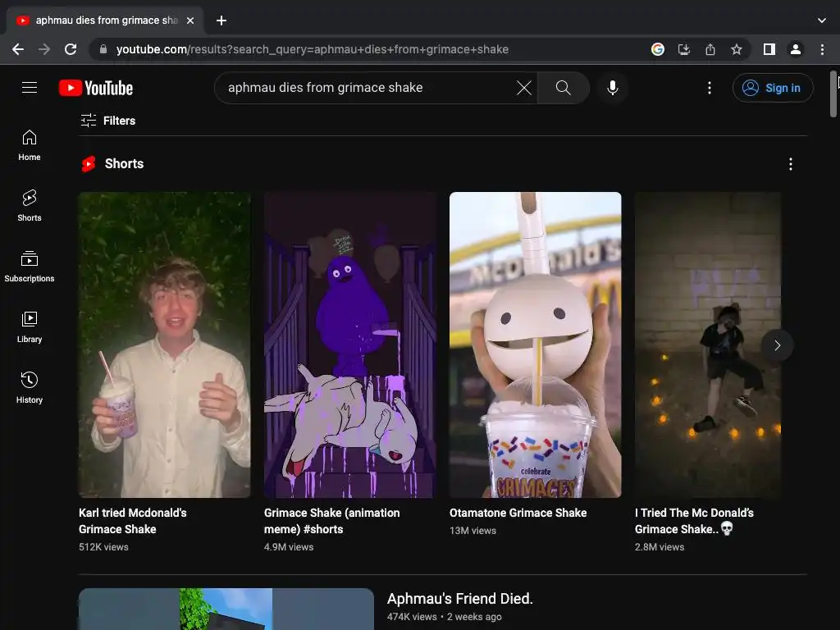
Task: Click the page vertical scrollbar
Action: point(833,94)
